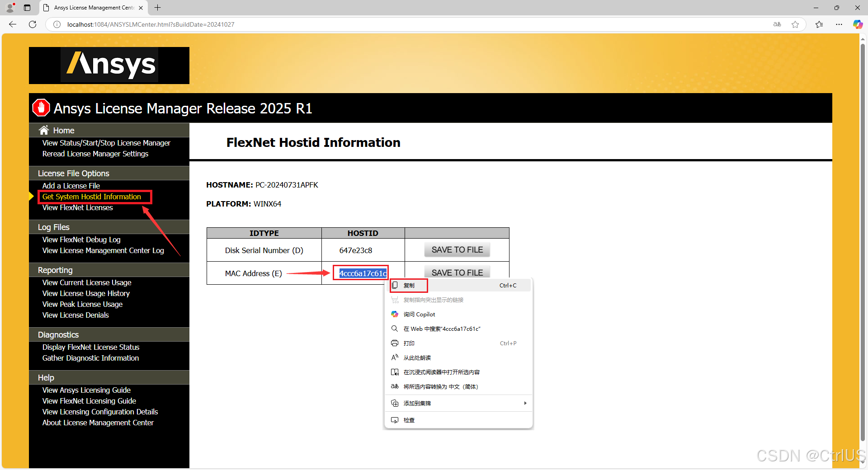Save MAC Address to file
The image size is (868, 470).
[x=457, y=273]
